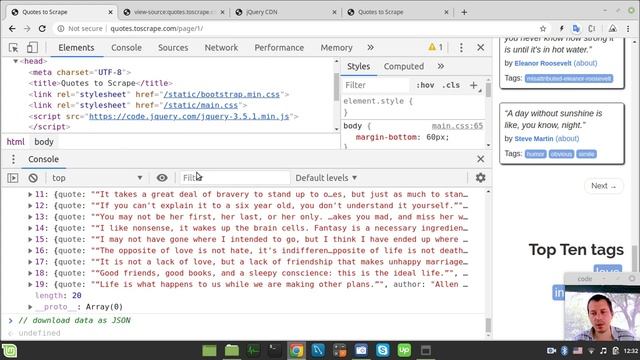Click Bluetooth tray icon

point(564,351)
